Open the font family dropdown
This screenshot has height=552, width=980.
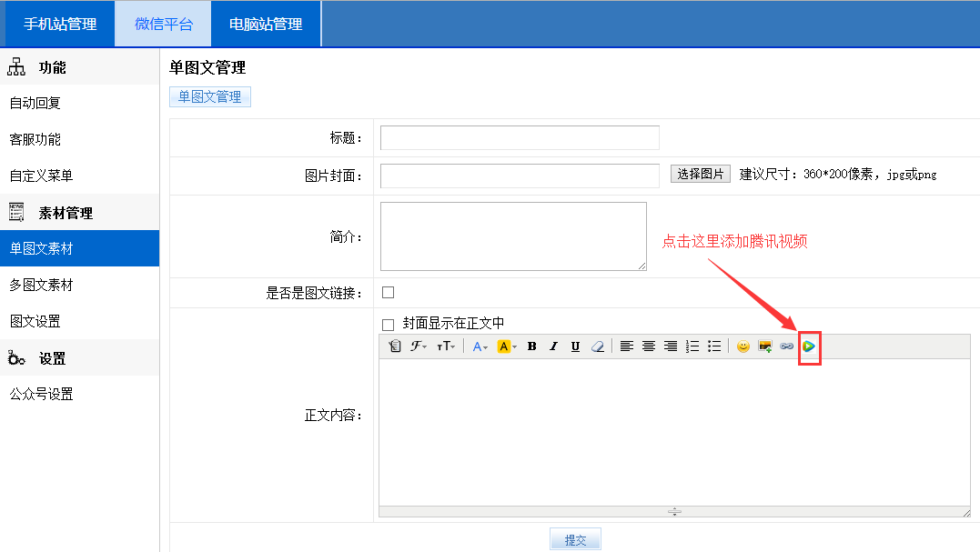pyautogui.click(x=419, y=346)
